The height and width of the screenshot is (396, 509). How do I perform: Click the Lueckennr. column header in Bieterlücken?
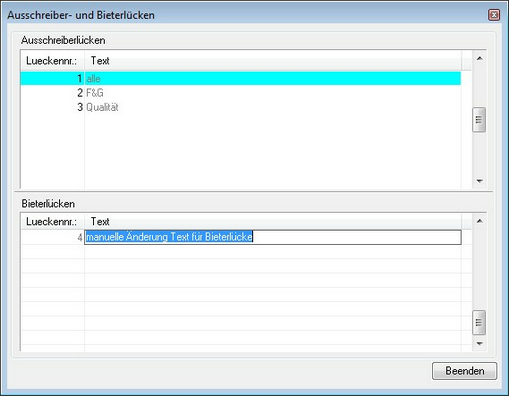52,221
